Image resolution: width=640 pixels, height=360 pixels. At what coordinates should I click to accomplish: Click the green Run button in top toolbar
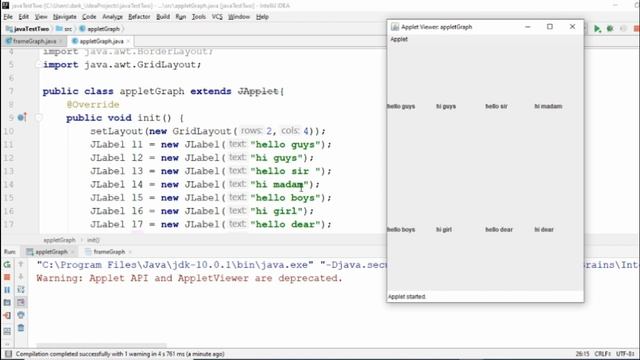(597, 29)
